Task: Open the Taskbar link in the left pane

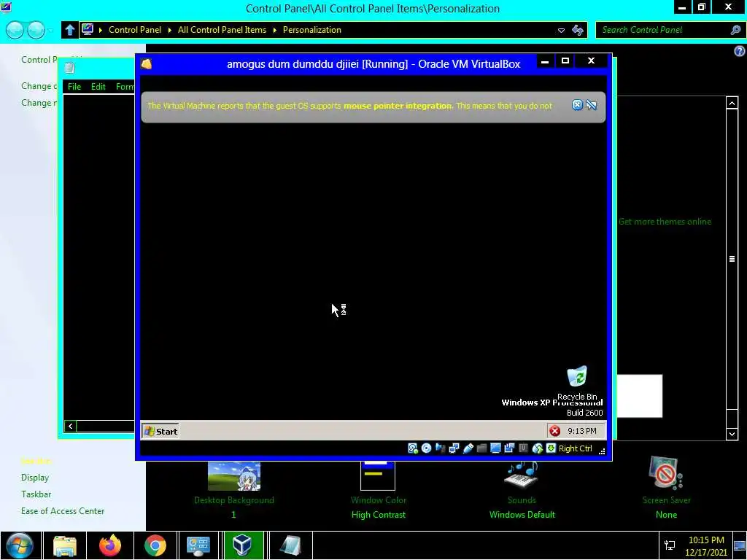Action: tap(36, 494)
